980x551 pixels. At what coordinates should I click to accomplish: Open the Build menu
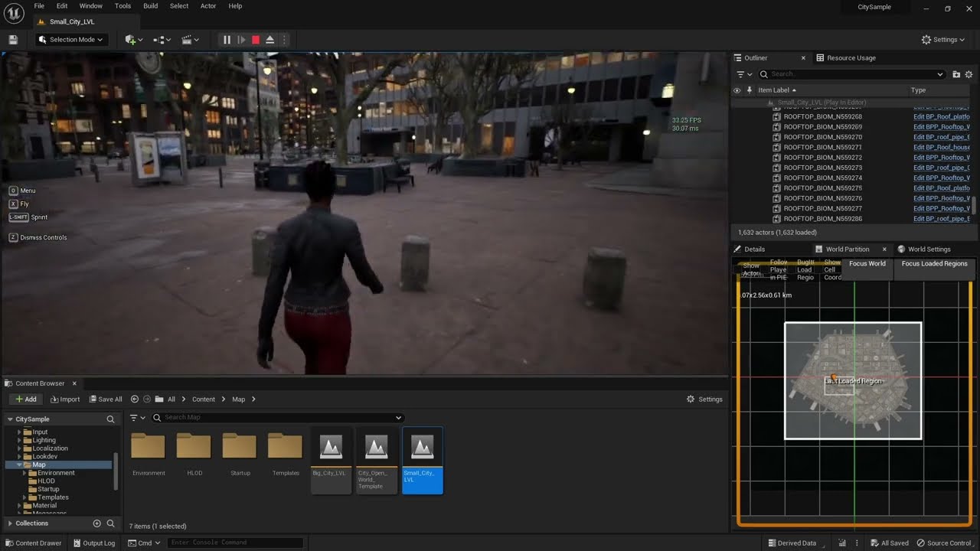[151, 6]
